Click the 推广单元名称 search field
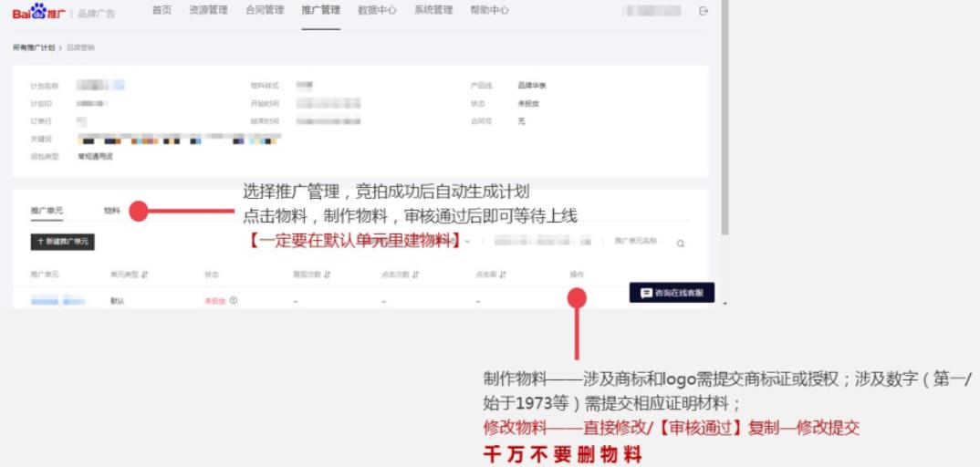 (x=642, y=241)
